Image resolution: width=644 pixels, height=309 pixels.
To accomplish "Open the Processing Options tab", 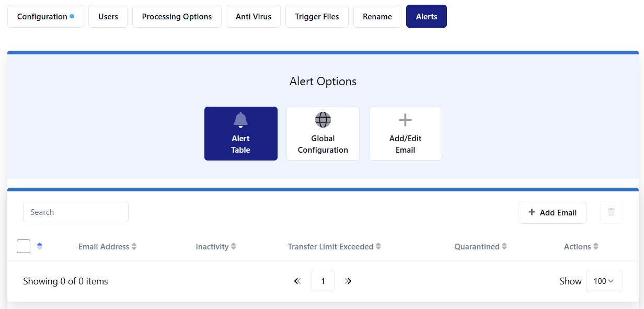I will coord(177,17).
